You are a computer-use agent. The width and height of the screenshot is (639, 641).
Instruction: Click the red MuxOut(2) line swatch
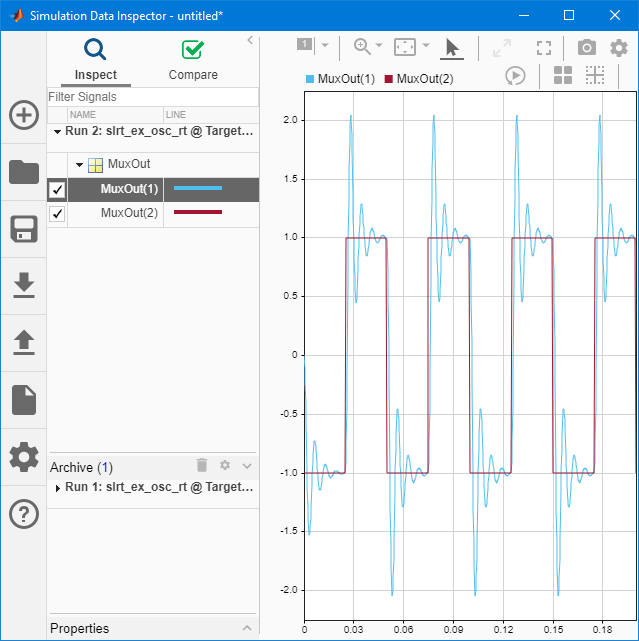coord(198,212)
